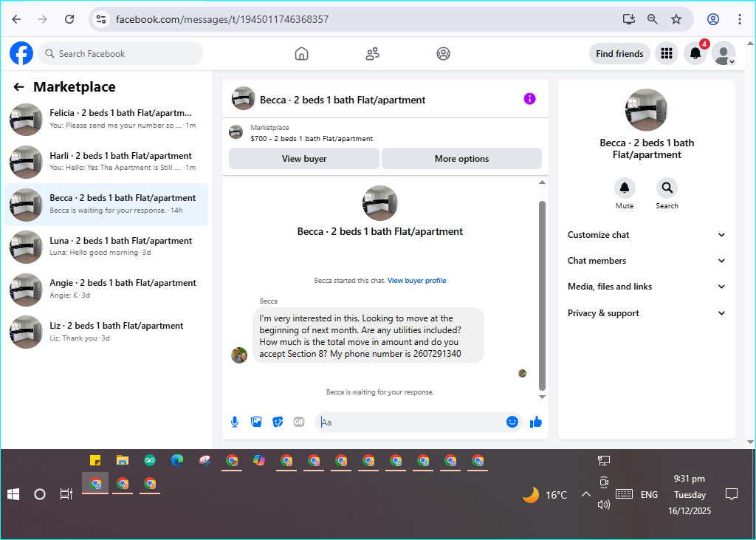Open the Facebook menu grid icon
This screenshot has height=540, width=756.
667,54
